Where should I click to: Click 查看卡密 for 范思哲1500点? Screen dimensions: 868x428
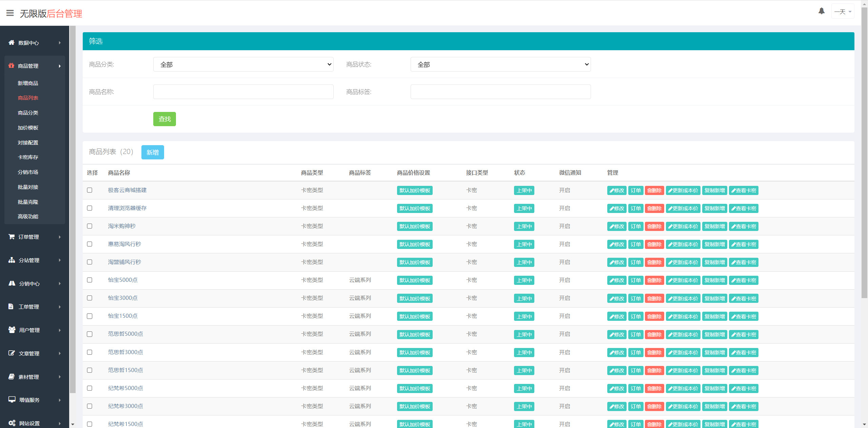point(744,370)
